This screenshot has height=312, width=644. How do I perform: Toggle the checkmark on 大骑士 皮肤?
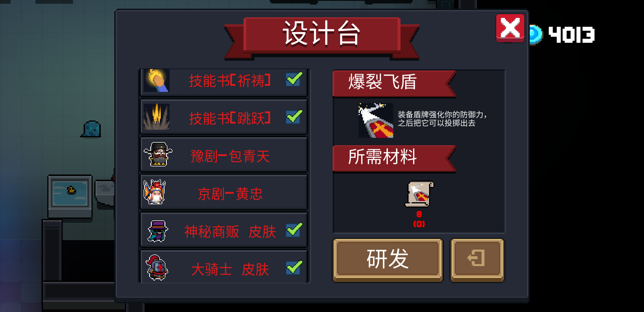pos(294,267)
